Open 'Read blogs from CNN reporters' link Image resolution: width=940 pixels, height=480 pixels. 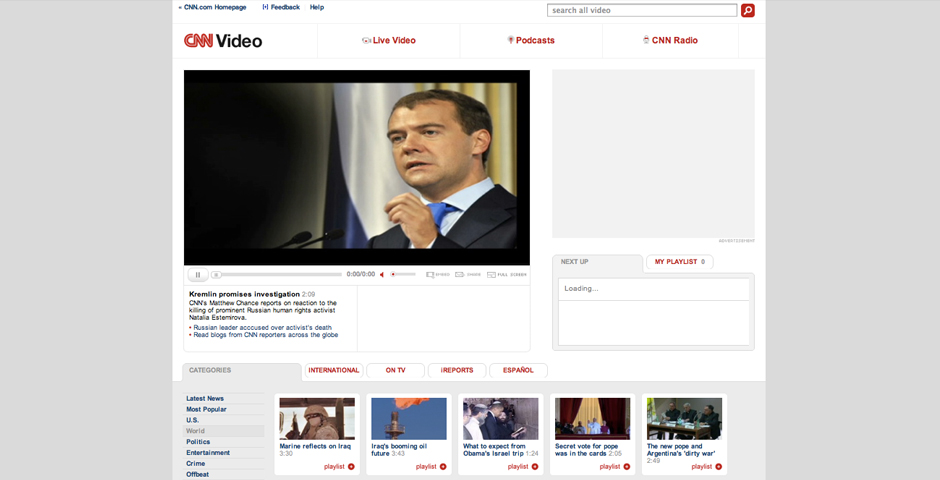pyautogui.click(x=266, y=335)
